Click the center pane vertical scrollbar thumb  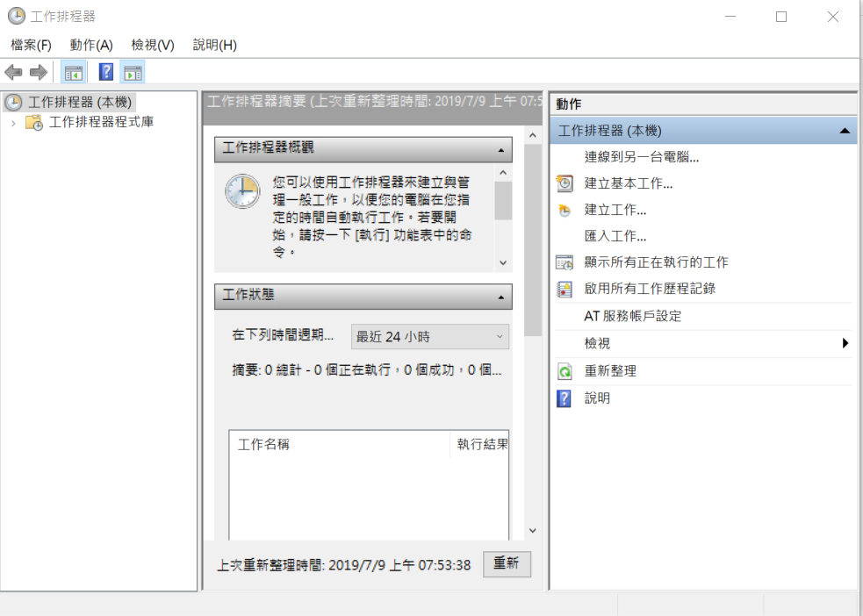(533, 240)
